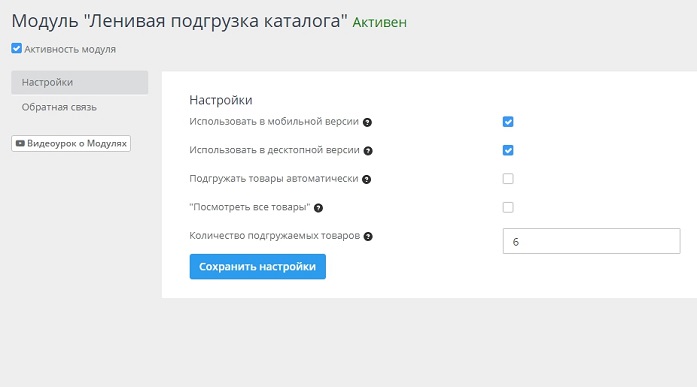The width and height of the screenshot is (697, 387).
Task: Focus the loaded products quantity field
Action: click(591, 241)
